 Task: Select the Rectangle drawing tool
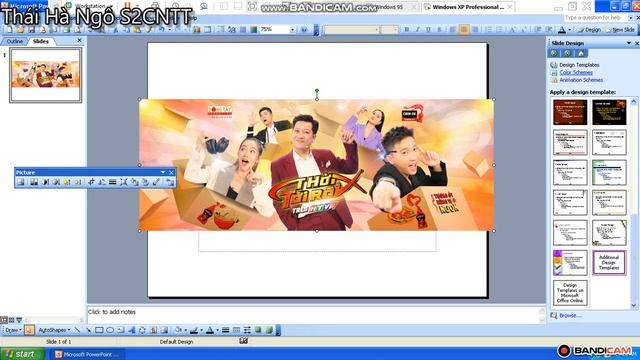99,330
